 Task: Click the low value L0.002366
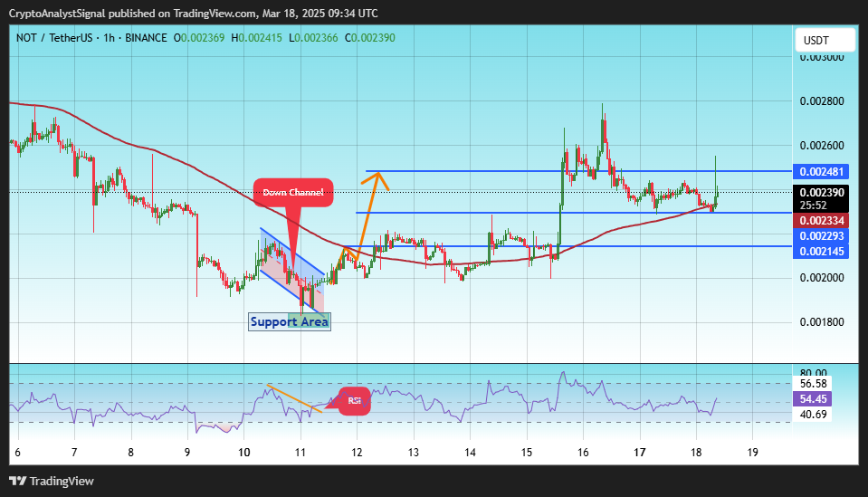tap(313, 38)
